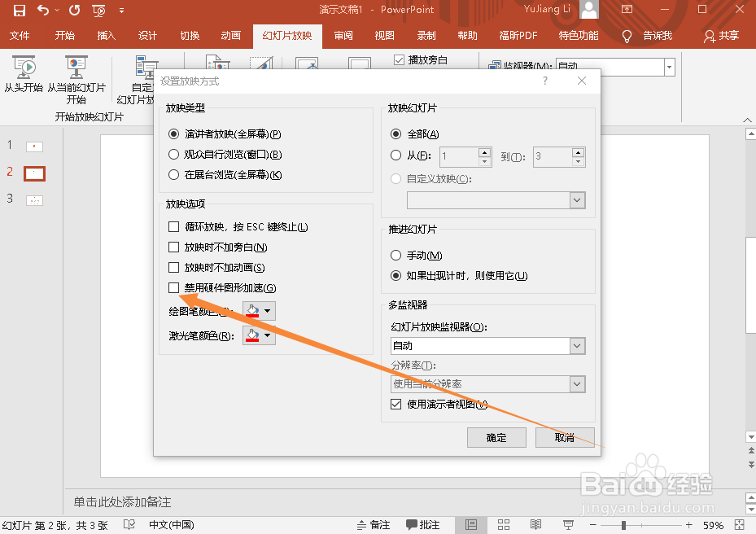Open the 开始 ribbon tab
The width and height of the screenshot is (756, 534).
pos(64,36)
